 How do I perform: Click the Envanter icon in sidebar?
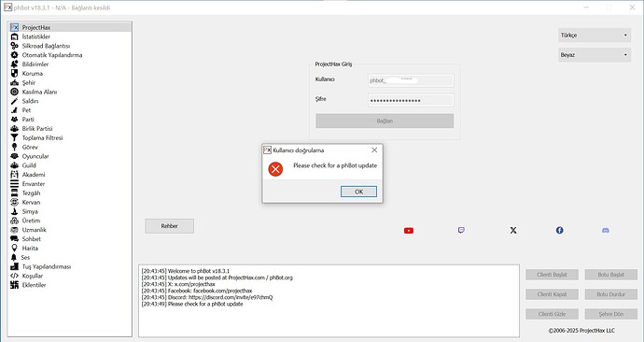(14, 184)
